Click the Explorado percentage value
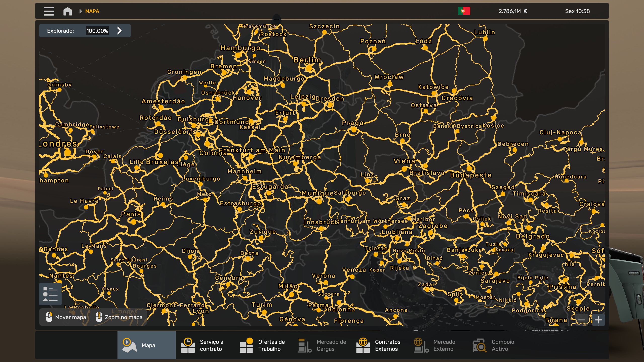This screenshot has width=644, height=362. coord(97,31)
